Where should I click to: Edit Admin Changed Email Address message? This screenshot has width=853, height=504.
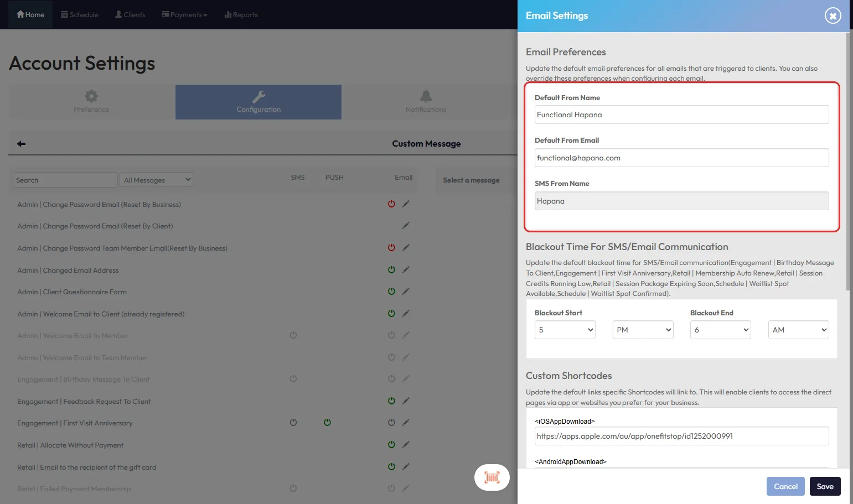pos(406,270)
